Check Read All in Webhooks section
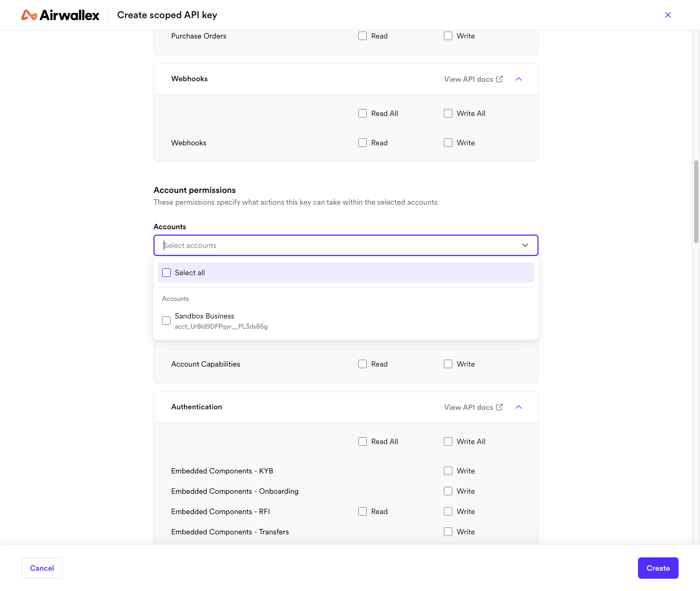Image resolution: width=700 pixels, height=591 pixels. tap(363, 113)
